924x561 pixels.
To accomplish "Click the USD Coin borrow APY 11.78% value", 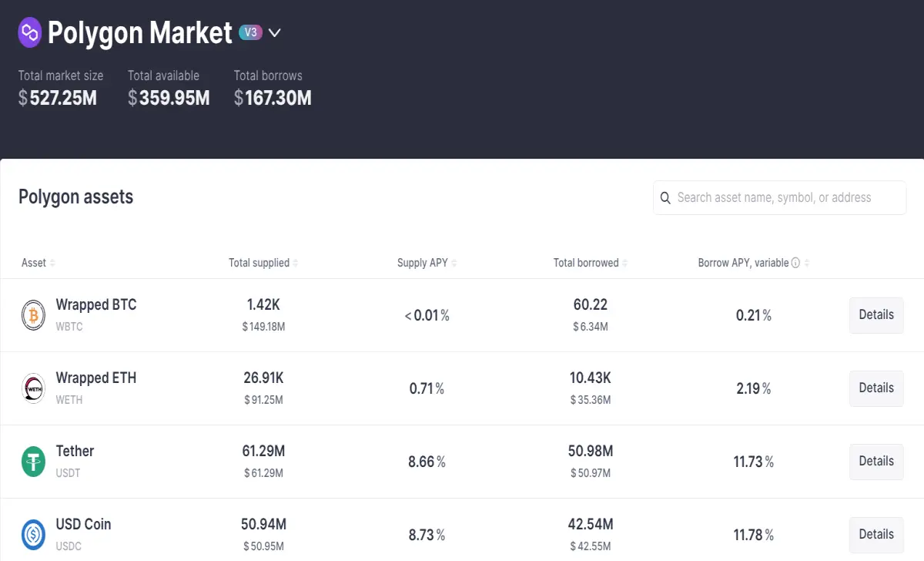I will point(754,535).
